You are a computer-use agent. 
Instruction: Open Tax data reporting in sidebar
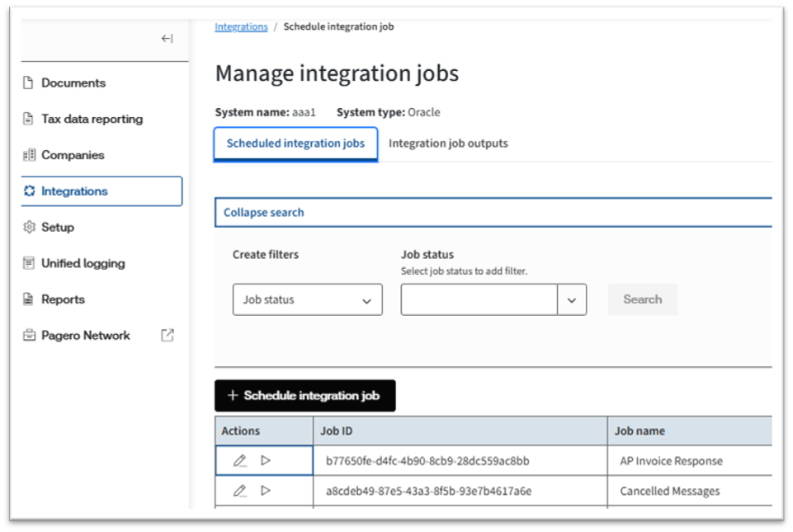(92, 119)
